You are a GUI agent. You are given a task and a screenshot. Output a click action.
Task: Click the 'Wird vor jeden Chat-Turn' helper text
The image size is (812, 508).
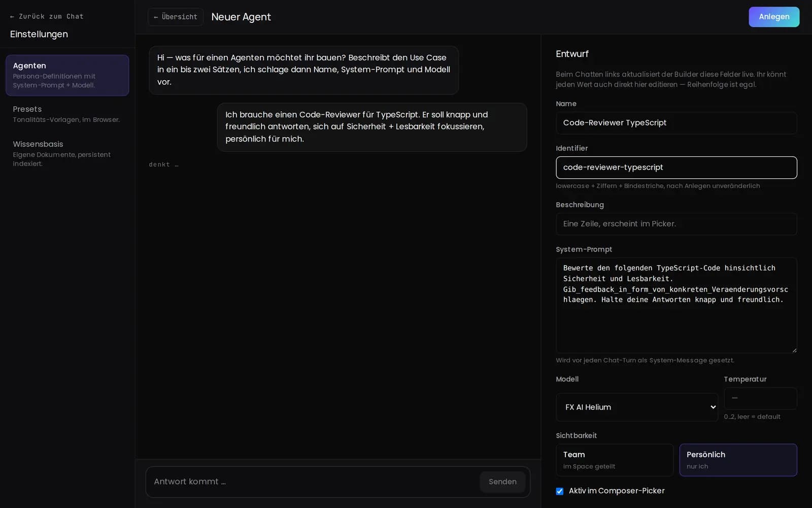(x=645, y=360)
